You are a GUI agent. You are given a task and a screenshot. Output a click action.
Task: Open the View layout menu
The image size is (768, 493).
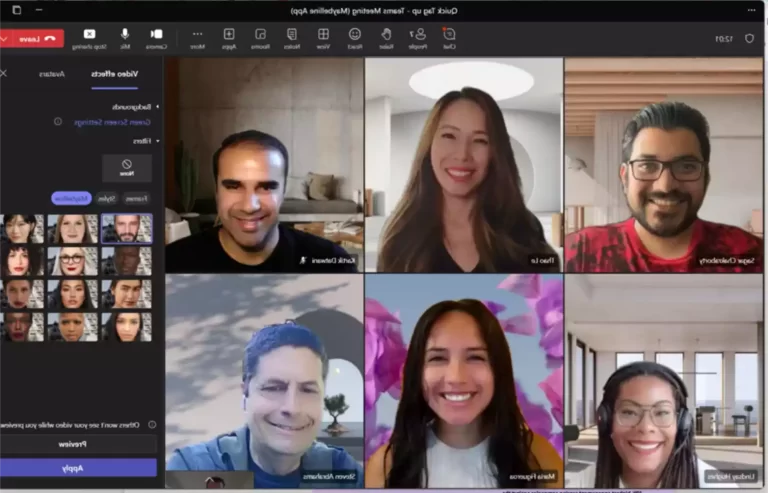(x=323, y=39)
